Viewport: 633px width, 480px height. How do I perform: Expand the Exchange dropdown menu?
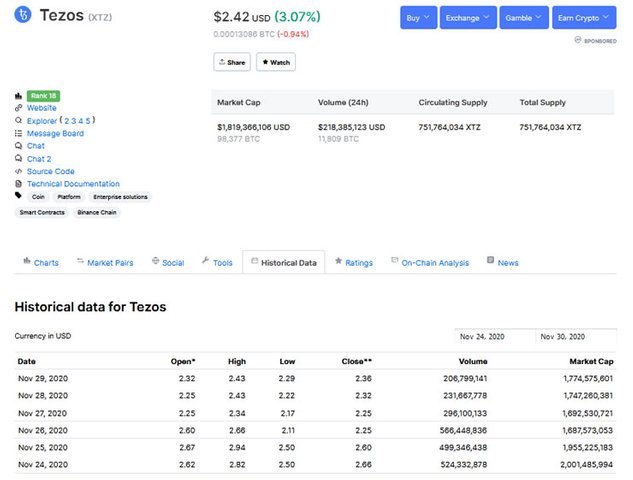(x=467, y=18)
